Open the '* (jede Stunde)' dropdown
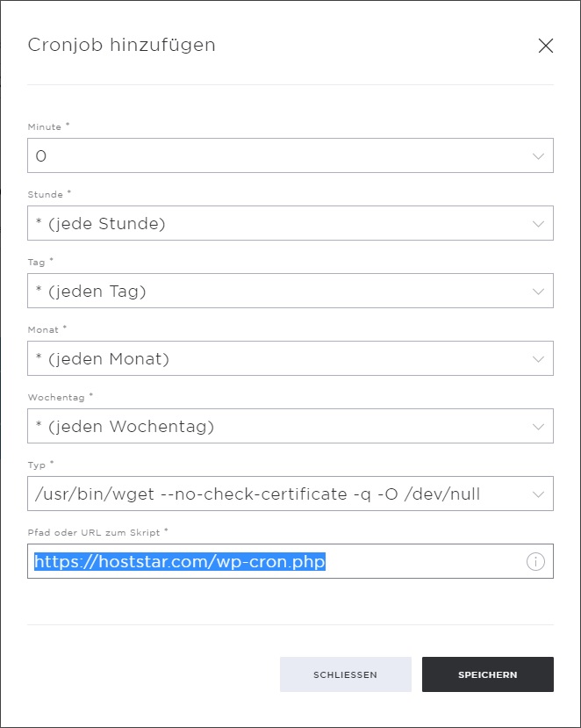 coord(290,223)
